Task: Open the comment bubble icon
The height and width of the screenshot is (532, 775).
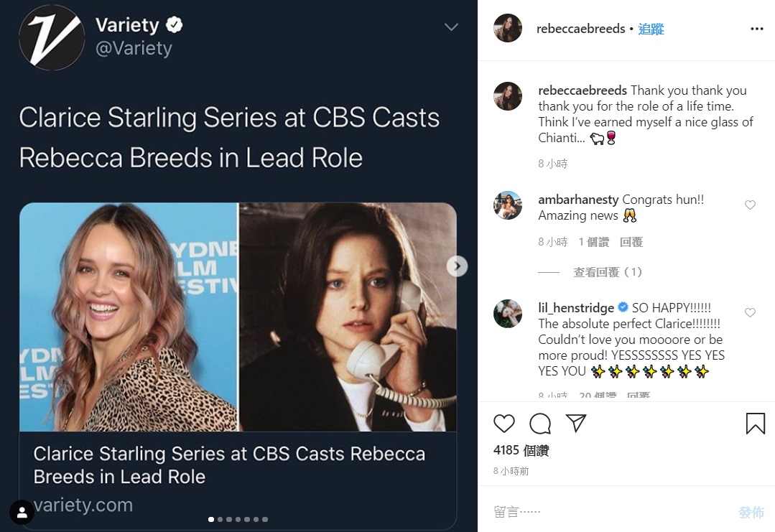Action: coord(540,424)
